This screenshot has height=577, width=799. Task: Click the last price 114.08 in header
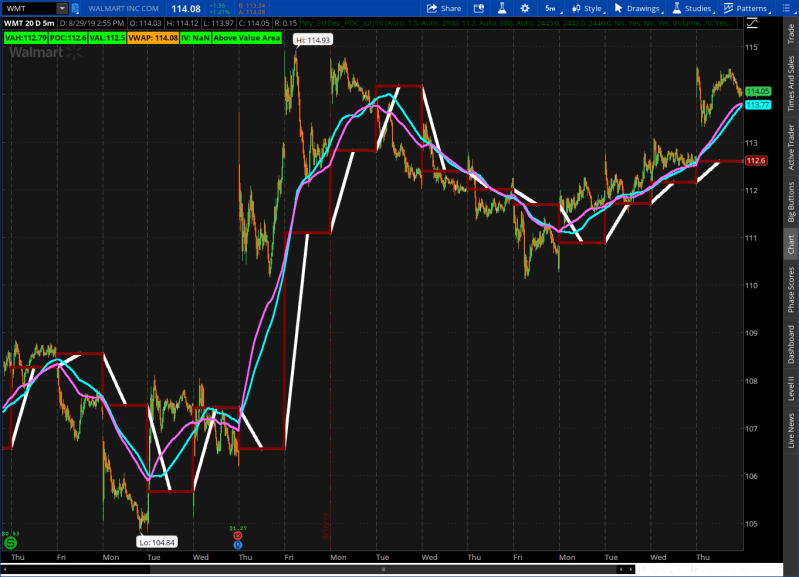pyautogui.click(x=186, y=9)
